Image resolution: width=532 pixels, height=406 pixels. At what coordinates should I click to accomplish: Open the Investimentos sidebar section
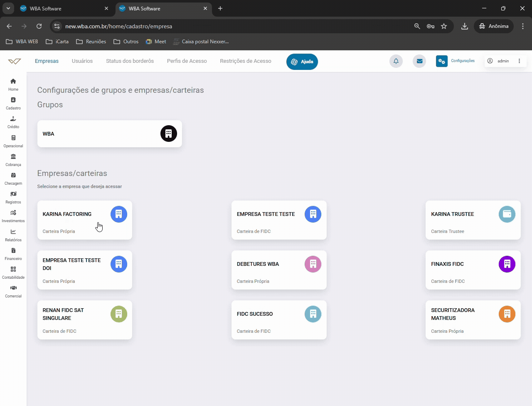(x=13, y=216)
